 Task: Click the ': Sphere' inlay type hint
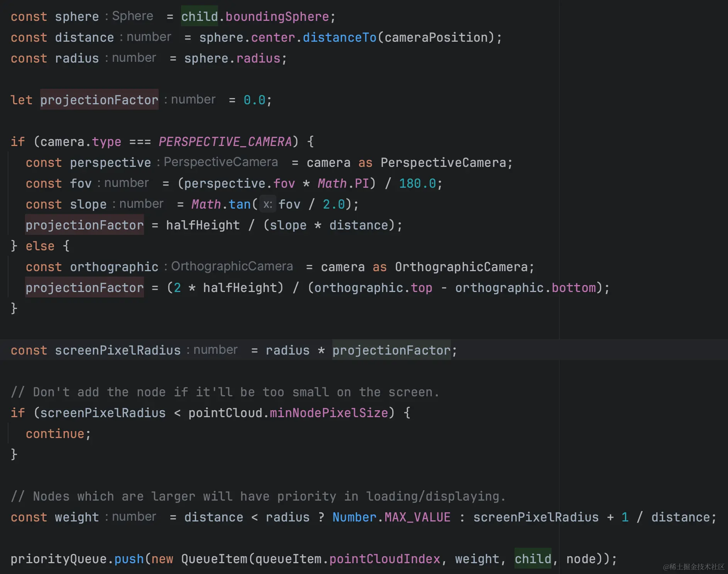tap(129, 16)
